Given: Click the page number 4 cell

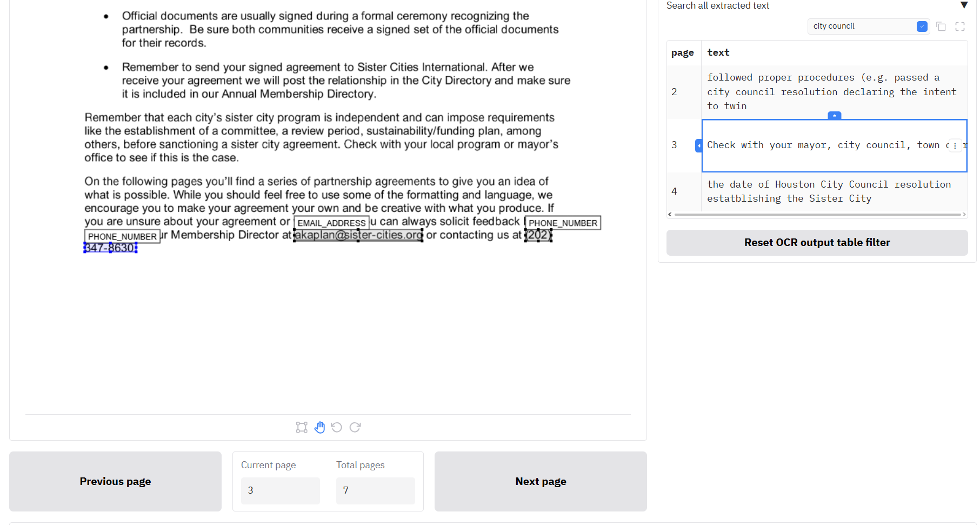Looking at the screenshot, I should click(684, 191).
